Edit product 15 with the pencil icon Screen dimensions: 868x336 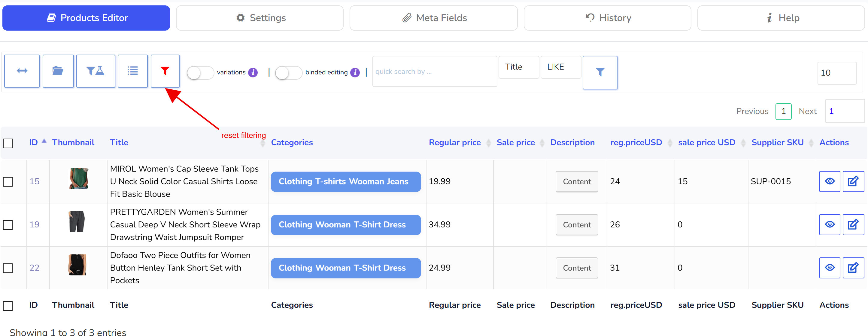pyautogui.click(x=853, y=181)
